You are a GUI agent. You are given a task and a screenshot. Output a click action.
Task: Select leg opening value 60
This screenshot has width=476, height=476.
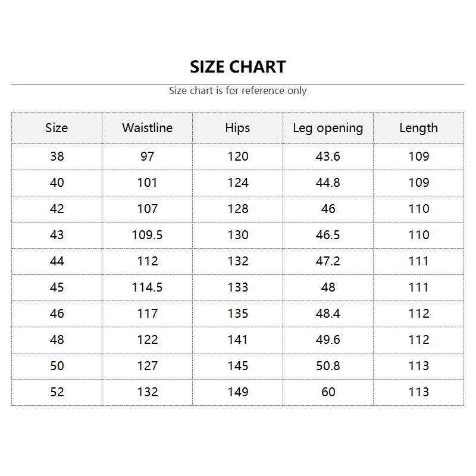(x=328, y=392)
